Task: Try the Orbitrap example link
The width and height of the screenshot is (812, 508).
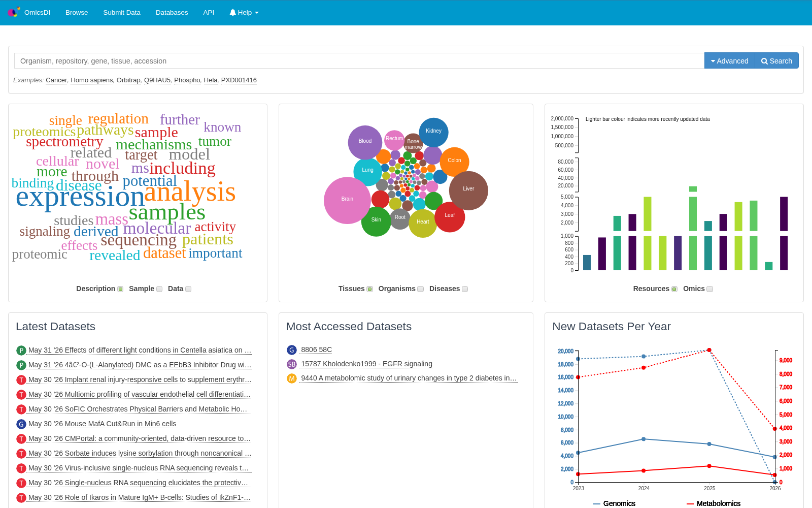Action: click(x=128, y=80)
